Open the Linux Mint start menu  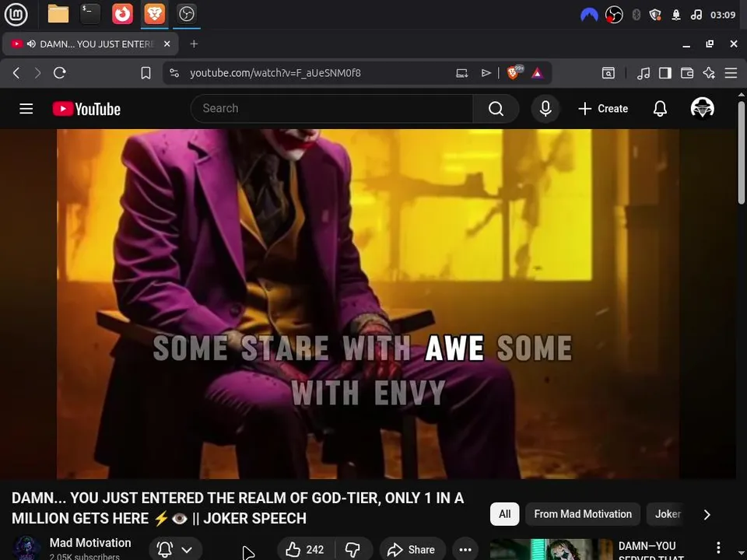pos(16,14)
